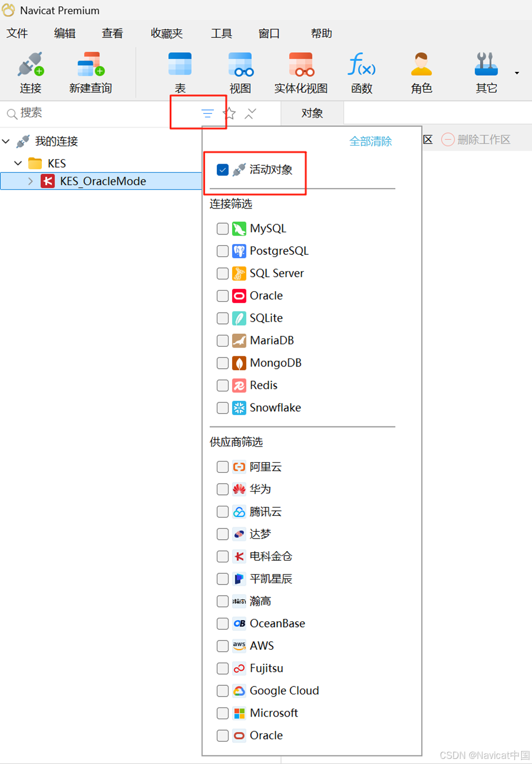Check the PostgreSQL filter checkbox
The width and height of the screenshot is (532, 764).
(x=222, y=251)
